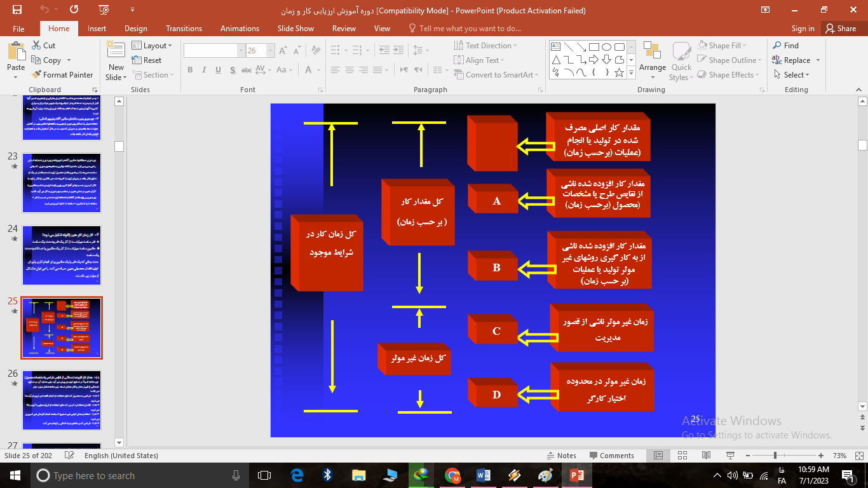Click the zoom slider handle
This screenshot has width=868, height=488.
[x=775, y=456]
